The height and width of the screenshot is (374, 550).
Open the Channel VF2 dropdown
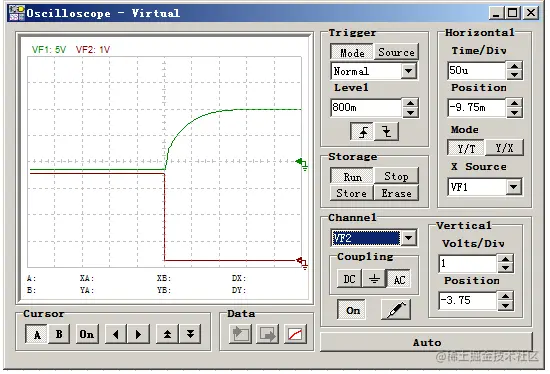pyautogui.click(x=408, y=238)
